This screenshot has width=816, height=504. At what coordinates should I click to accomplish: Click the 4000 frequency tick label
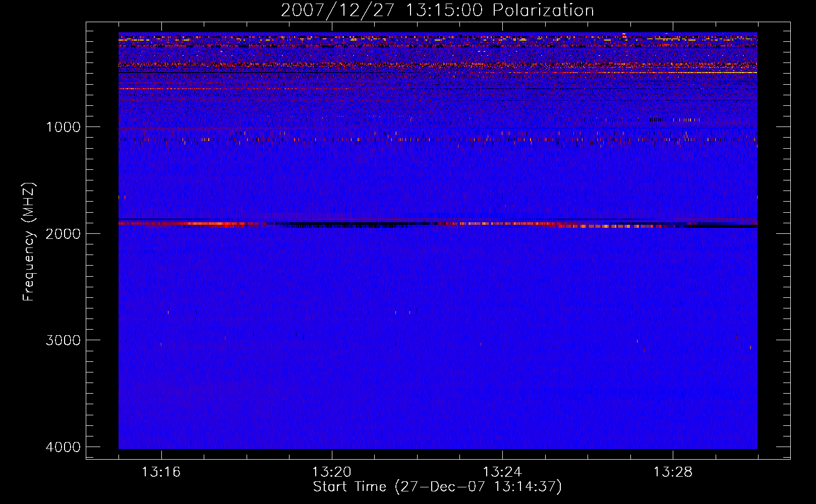63,447
